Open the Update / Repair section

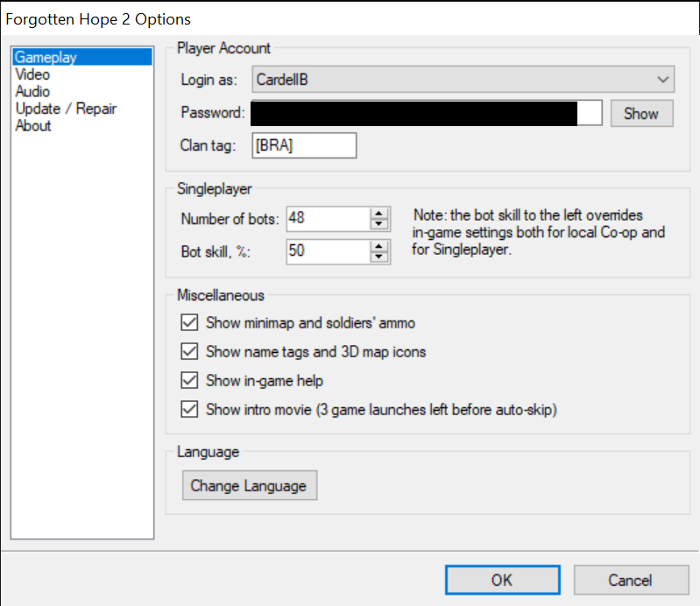coord(66,109)
